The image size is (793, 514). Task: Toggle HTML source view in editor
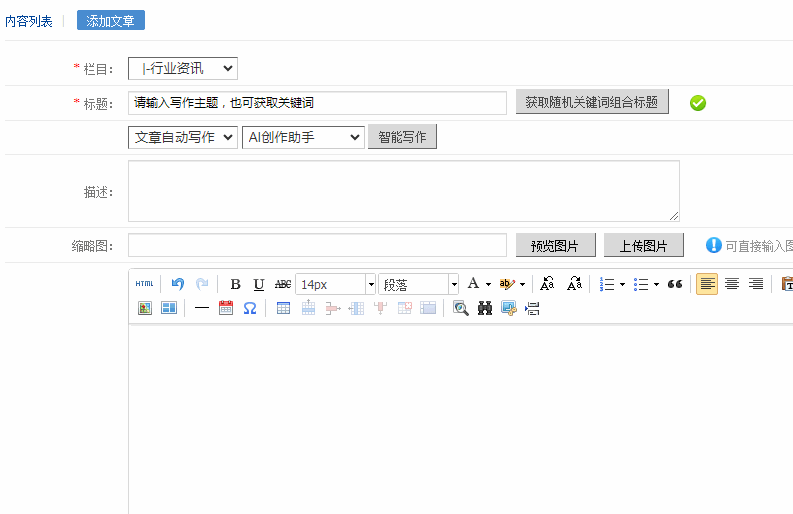pyautogui.click(x=145, y=284)
